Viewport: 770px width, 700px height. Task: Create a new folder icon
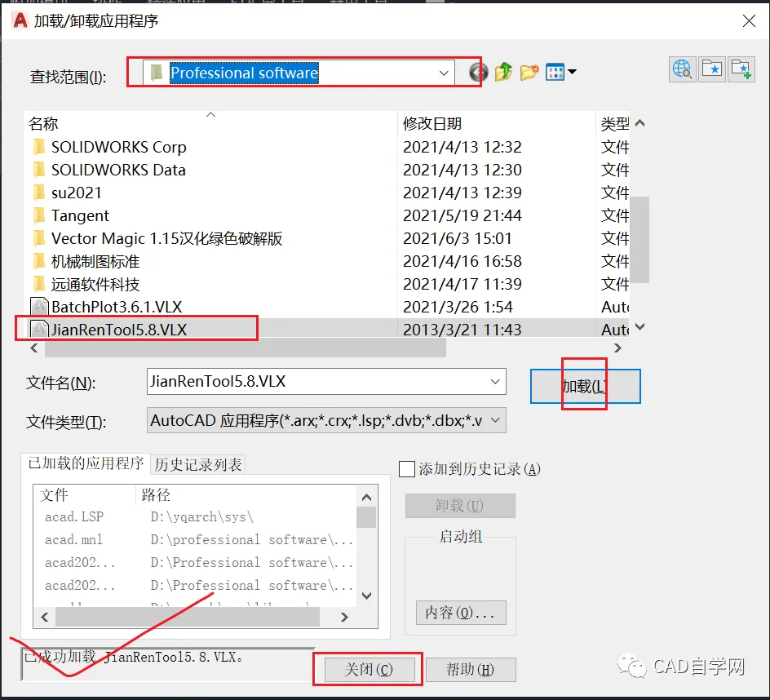pyautogui.click(x=529, y=73)
